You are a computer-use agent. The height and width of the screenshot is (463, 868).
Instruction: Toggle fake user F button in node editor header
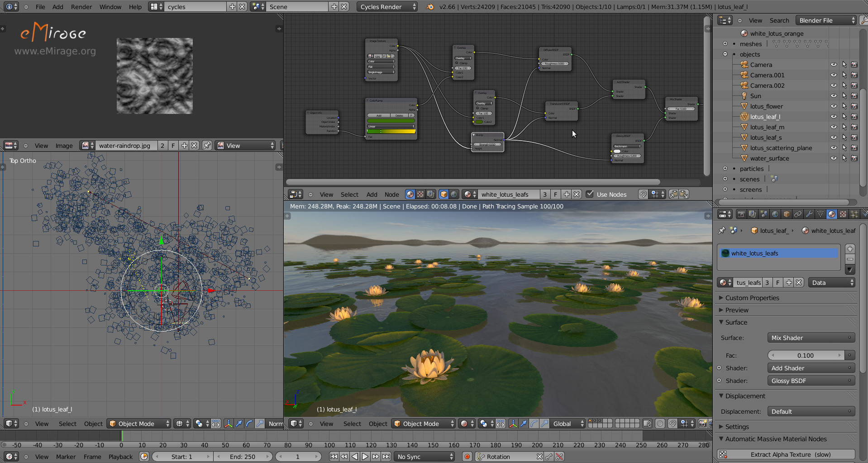(x=556, y=194)
